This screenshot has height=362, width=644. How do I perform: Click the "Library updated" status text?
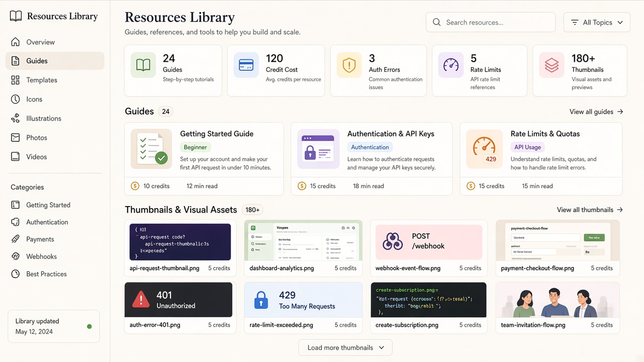click(37, 321)
